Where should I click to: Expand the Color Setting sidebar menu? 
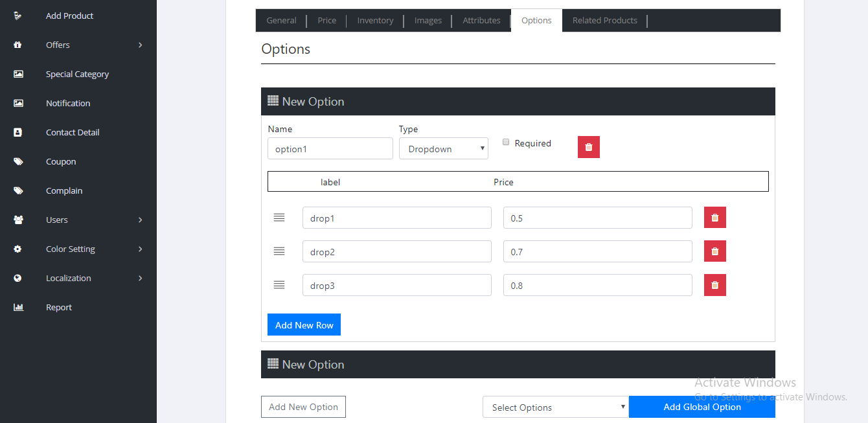pyautogui.click(x=78, y=249)
